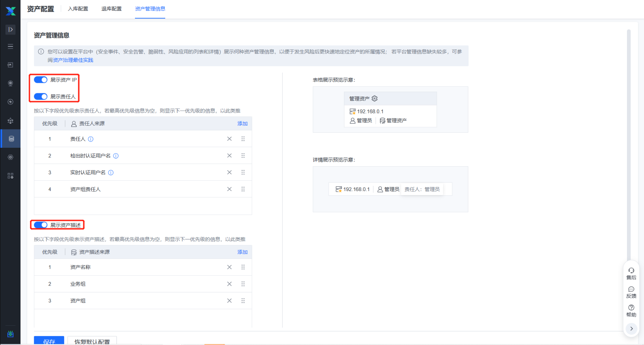Turn off 展示资产描述 switch
This screenshot has height=345, width=644.
tap(41, 225)
